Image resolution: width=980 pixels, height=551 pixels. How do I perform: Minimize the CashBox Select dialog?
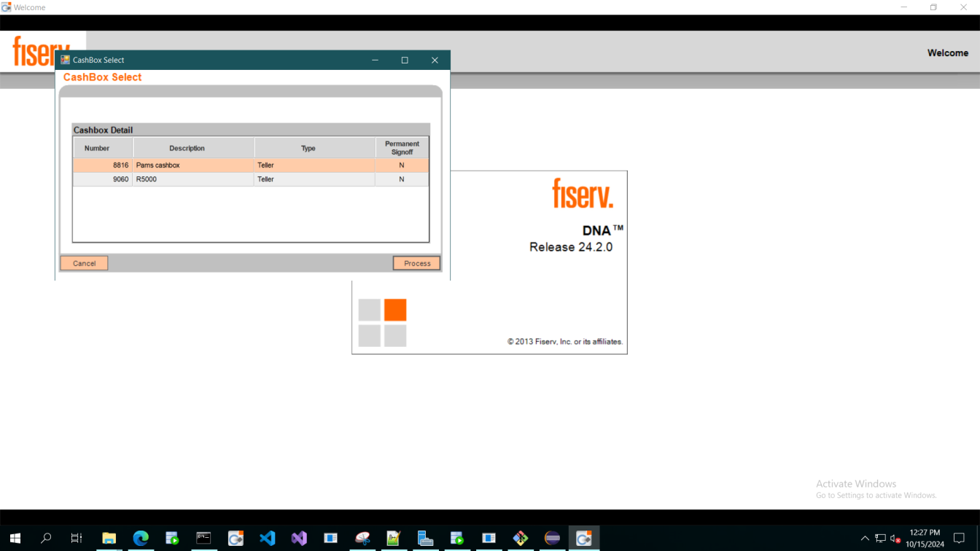click(375, 60)
